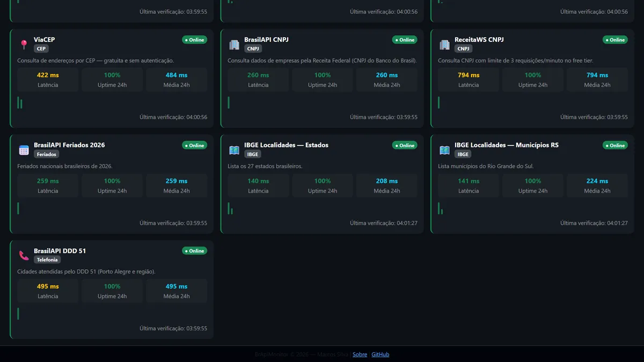Click the BrasilAPI Feriados 2026 calendar icon
Viewport: 644px width, 362px height.
point(24,150)
